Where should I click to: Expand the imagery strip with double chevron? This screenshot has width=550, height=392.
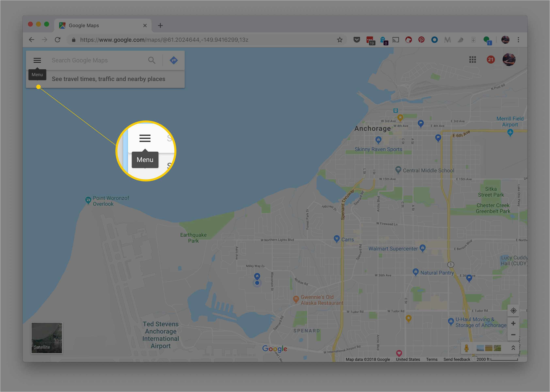click(x=513, y=348)
